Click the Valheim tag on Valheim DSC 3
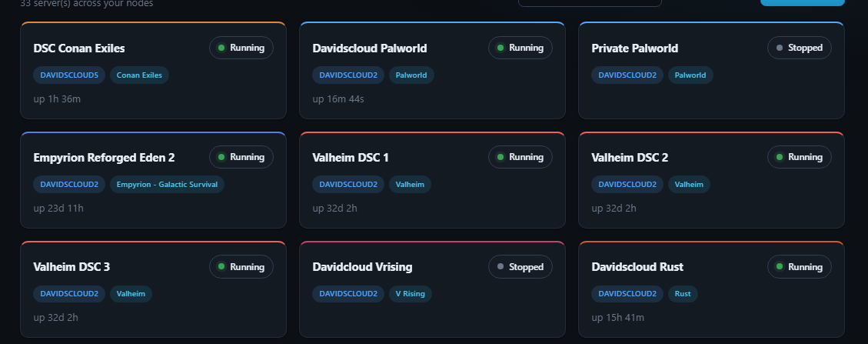 [131, 293]
